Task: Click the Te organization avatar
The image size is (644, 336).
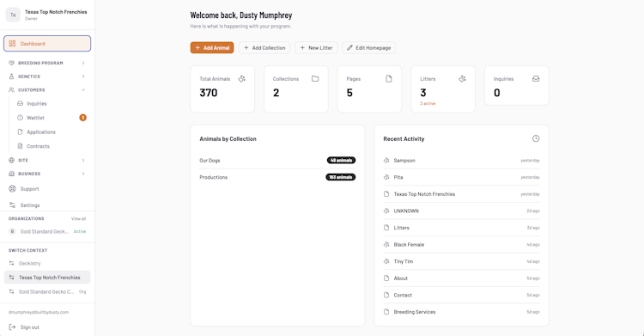Action: tap(13, 15)
